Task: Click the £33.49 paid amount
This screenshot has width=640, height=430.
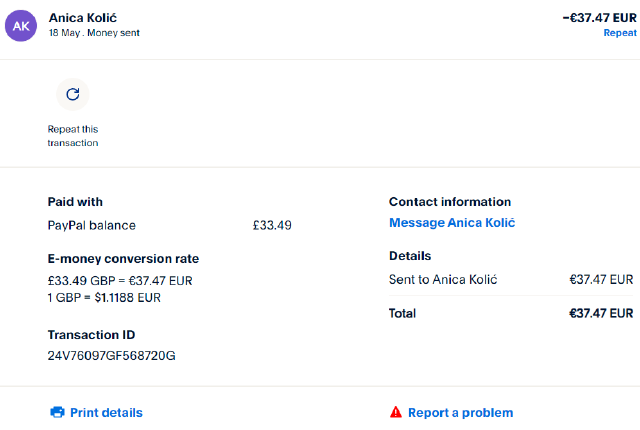Action: click(272, 225)
